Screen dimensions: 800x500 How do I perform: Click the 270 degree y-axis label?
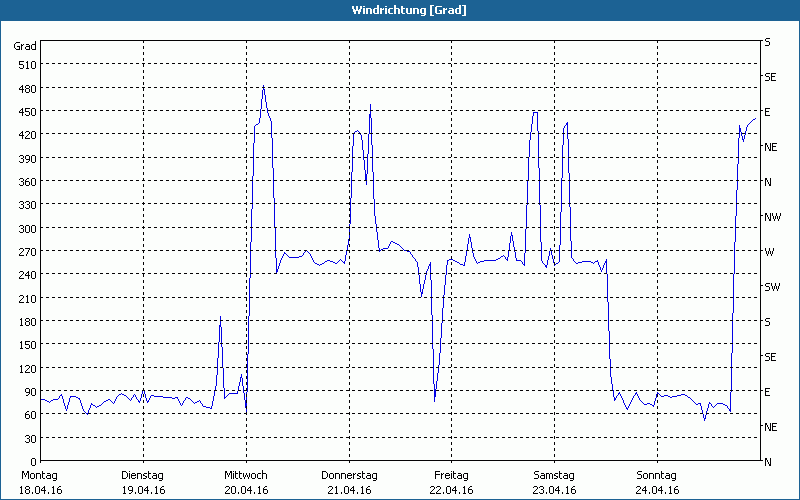pyautogui.click(x=25, y=252)
